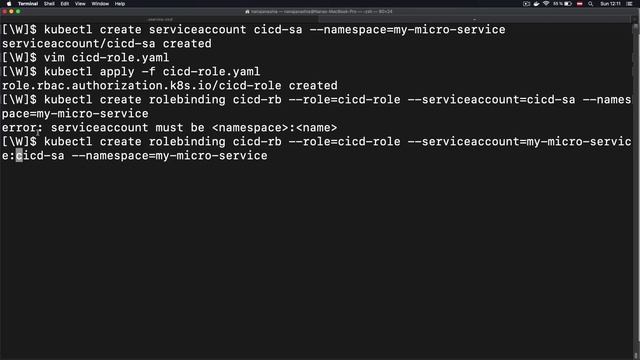Open the Wi-Fi status menu
Screen dimensions: 640x360
click(546, 4)
